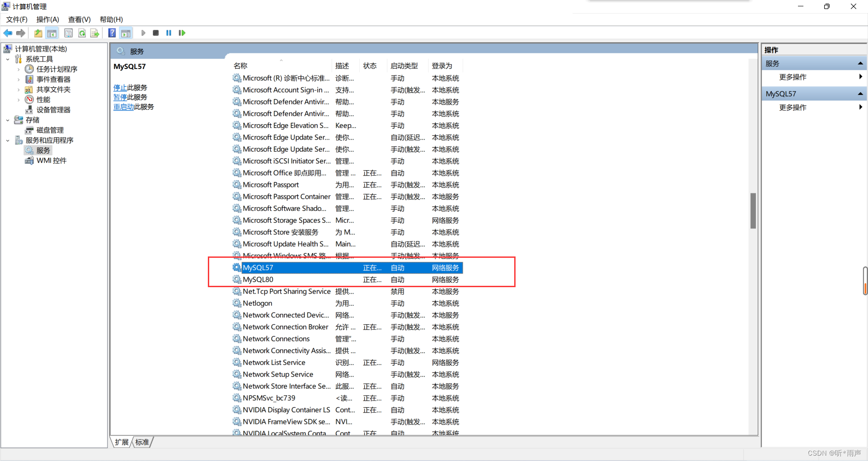
Task: Select the Network Connections service row
Action: pos(347,339)
